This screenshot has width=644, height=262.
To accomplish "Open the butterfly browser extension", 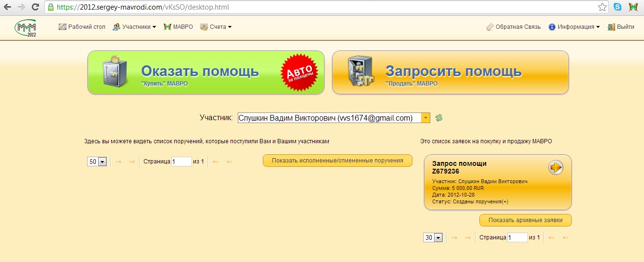I will pos(633,7).
